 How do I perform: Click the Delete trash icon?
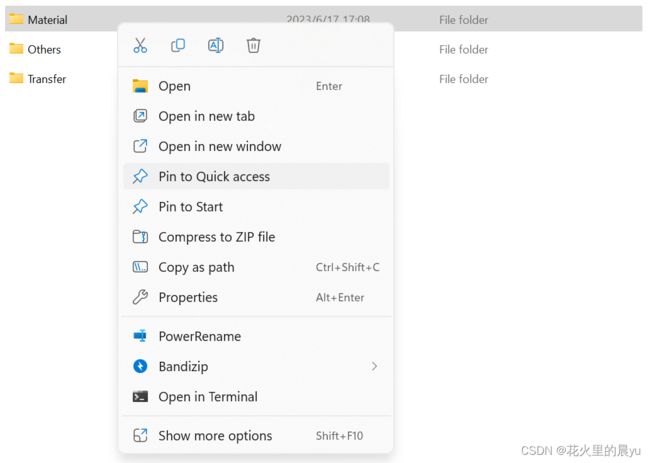(253, 45)
